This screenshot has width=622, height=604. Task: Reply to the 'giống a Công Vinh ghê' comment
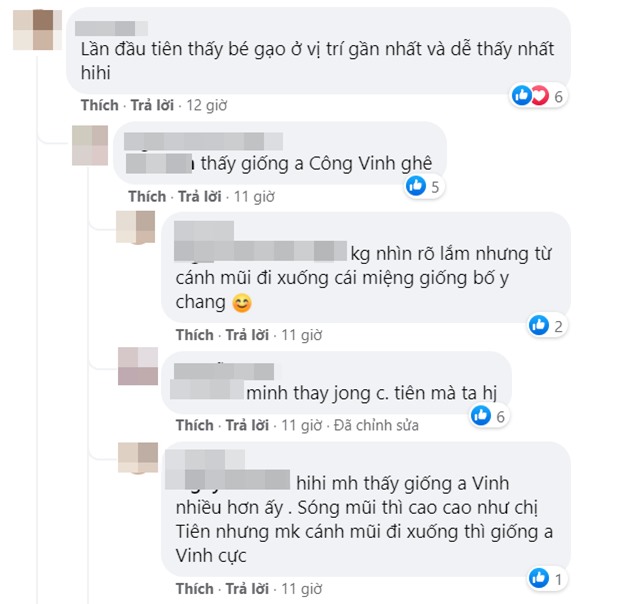[x=200, y=196]
